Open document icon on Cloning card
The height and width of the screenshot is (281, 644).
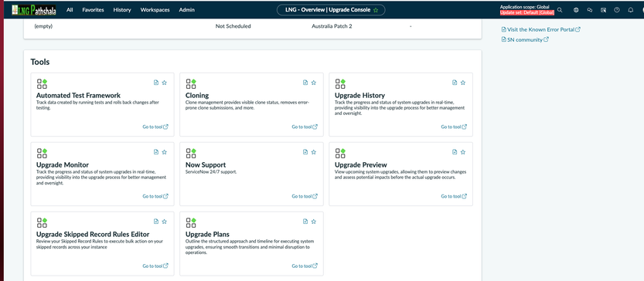305,83
